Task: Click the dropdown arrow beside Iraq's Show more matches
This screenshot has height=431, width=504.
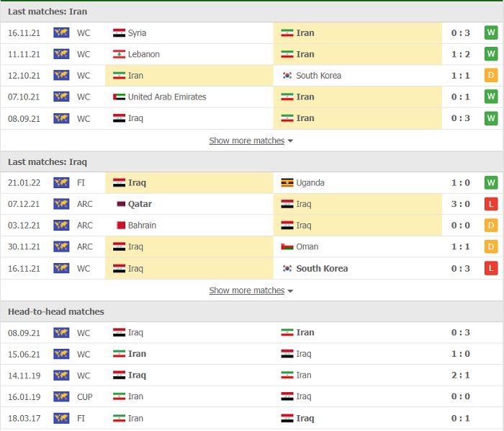Action: point(290,291)
